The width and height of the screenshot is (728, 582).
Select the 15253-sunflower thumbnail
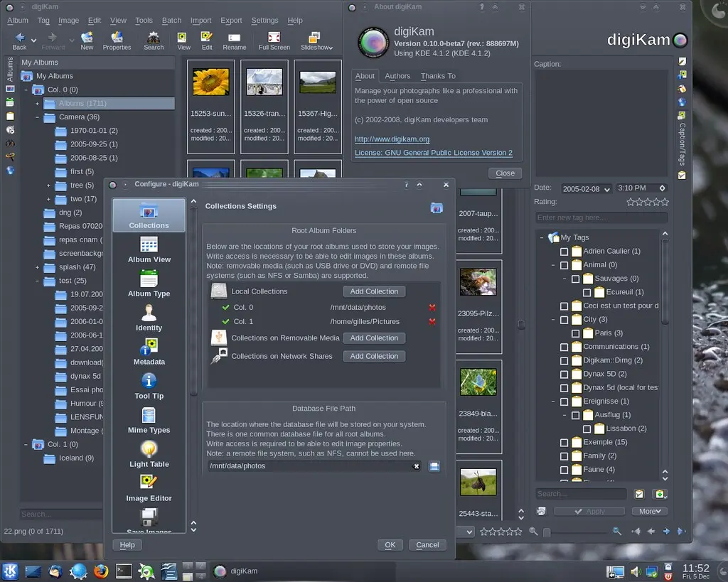210,84
